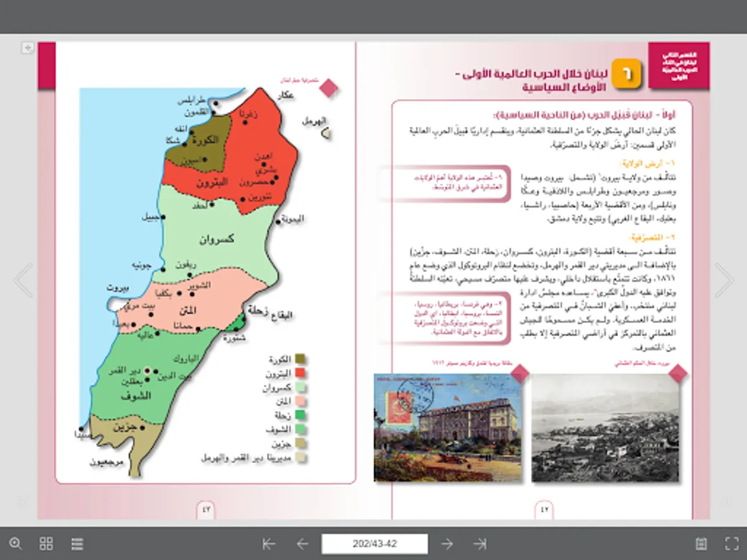Viewport: 747px width, 560px height.
Task: Jump to the first page
Action: point(269,544)
